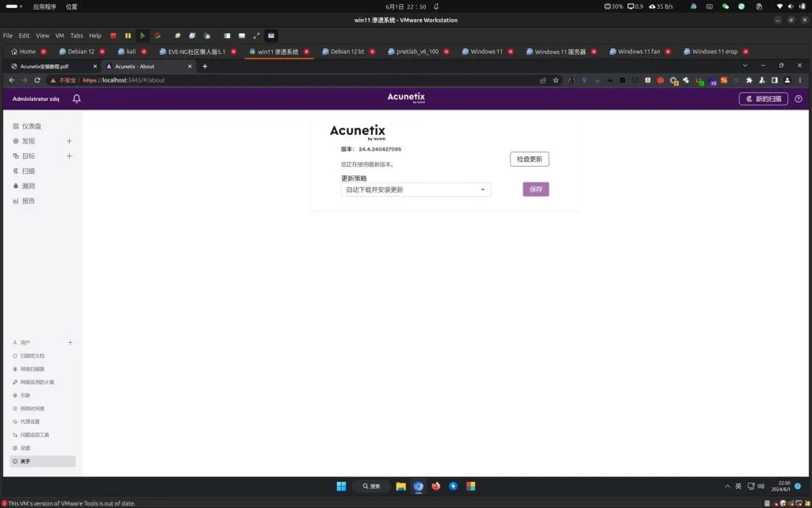Open the browser tab search chevron

point(745,66)
